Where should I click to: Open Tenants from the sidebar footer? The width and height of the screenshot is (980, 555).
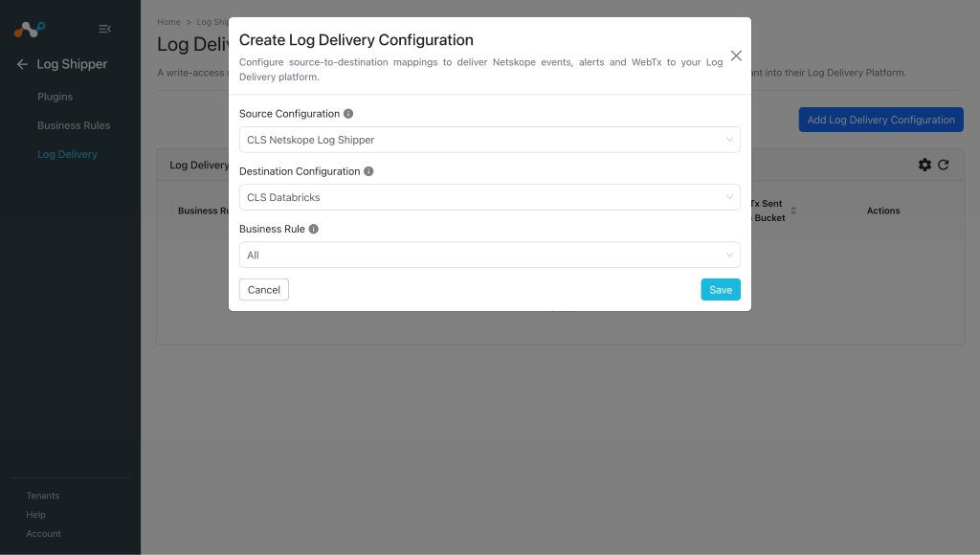(42, 496)
